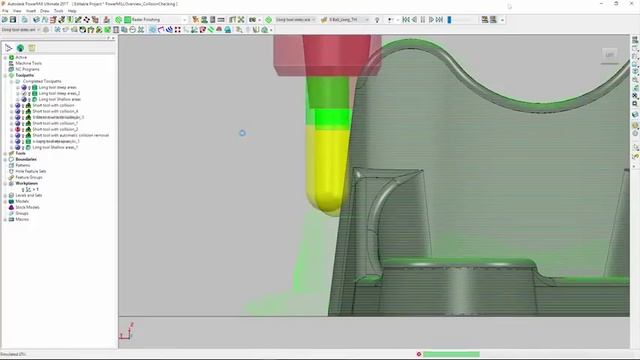Screen dimensions: 640x360
Task: Switch to the globe browser tab in explorer
Action: pos(20,48)
